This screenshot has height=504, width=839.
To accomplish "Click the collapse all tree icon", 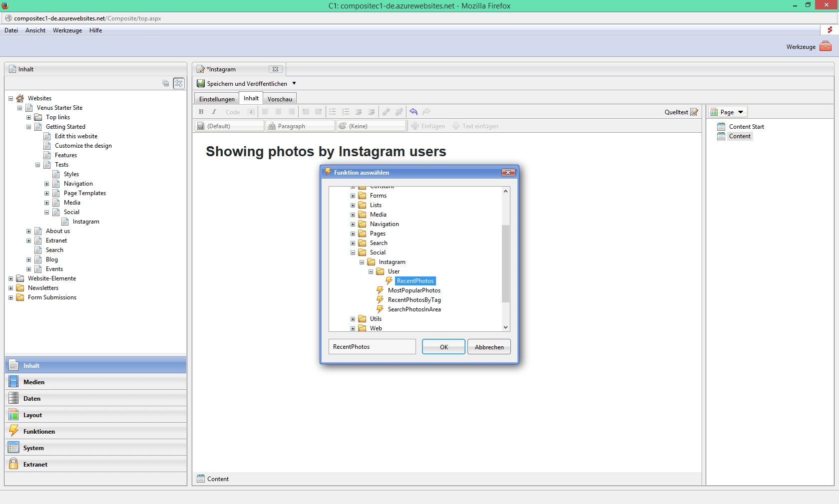I will point(166,83).
